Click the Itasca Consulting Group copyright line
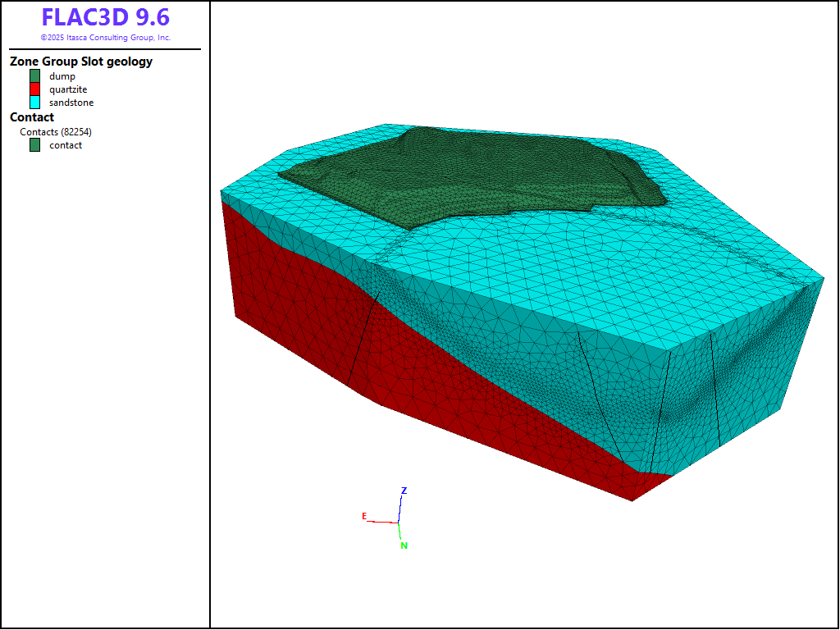This screenshot has height=630, width=840. (x=105, y=38)
